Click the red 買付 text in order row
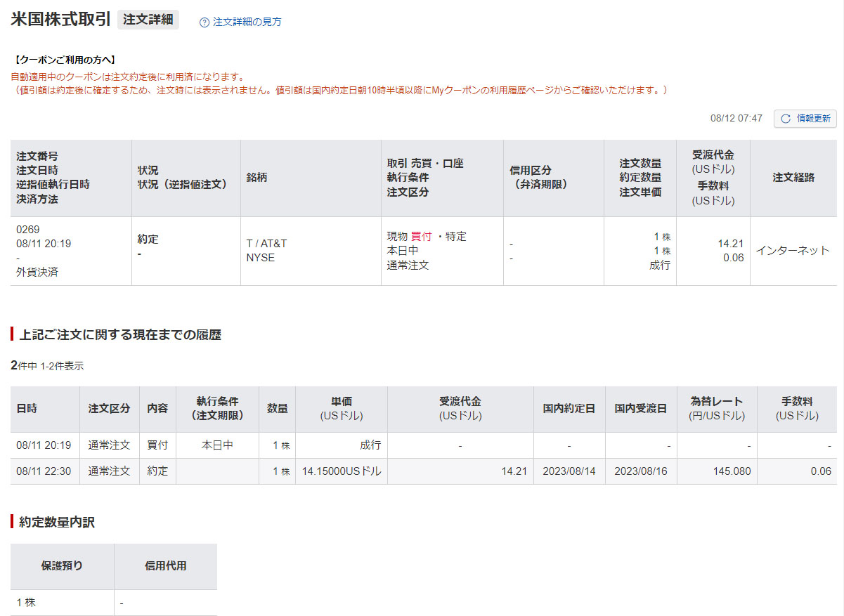Image resolution: width=844 pixels, height=616 pixels. pyautogui.click(x=421, y=237)
